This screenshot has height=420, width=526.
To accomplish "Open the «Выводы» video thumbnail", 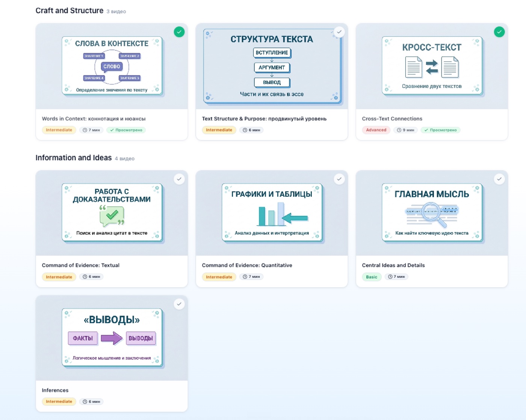I will tap(112, 338).
